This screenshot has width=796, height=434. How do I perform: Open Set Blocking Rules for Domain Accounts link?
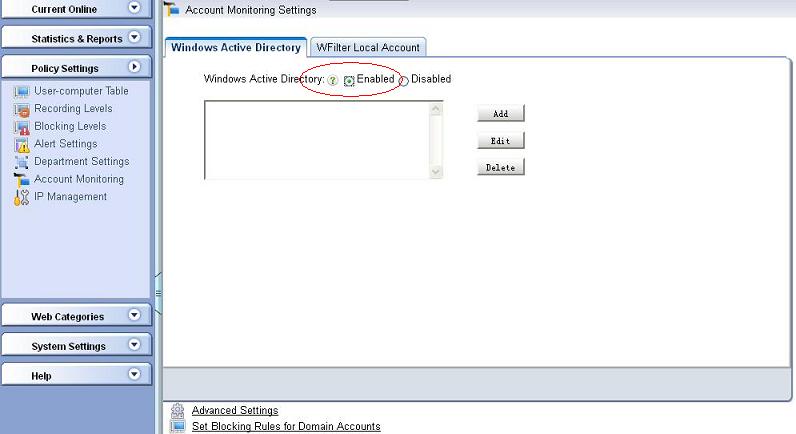(x=286, y=427)
